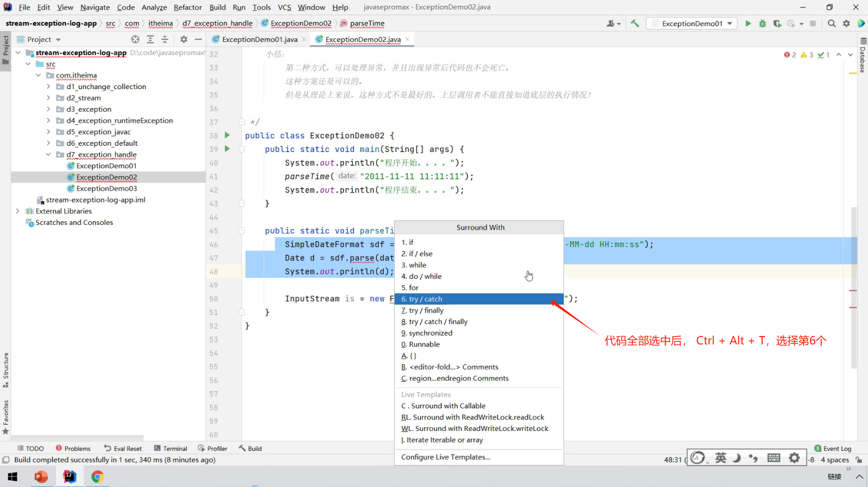Viewport: 868px width, 487px height.
Task: Click parseTime in the breadcrumb bar
Action: click(367, 24)
